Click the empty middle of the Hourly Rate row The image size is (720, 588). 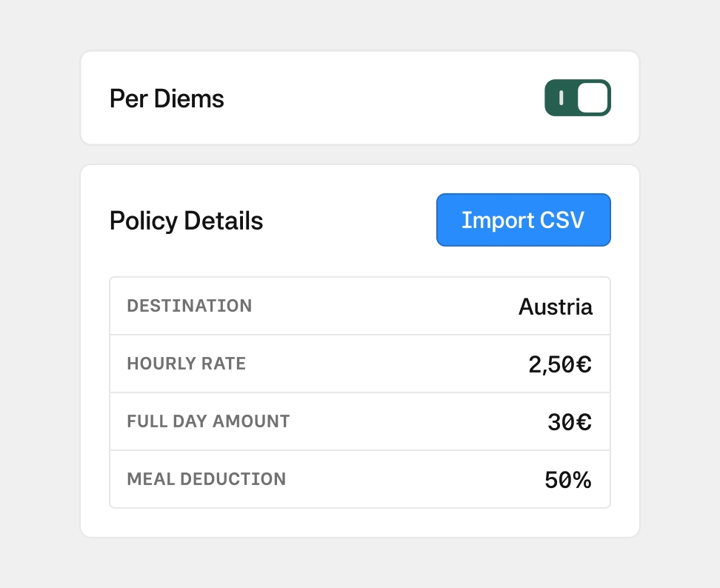tap(385, 364)
